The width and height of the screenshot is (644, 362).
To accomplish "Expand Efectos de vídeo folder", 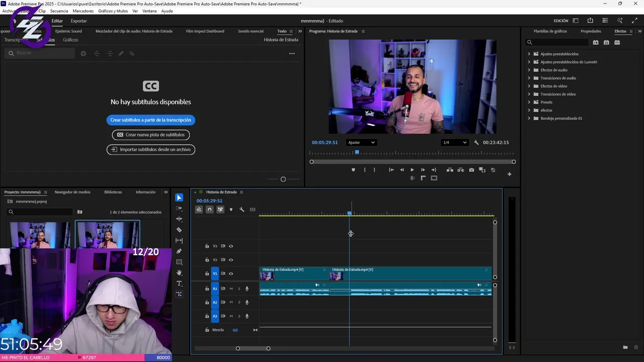I will pos(529,86).
